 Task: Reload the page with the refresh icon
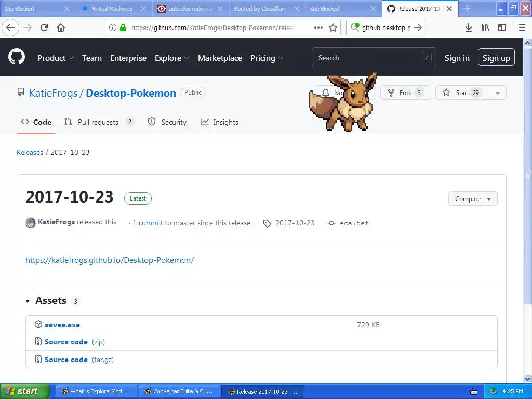click(44, 28)
